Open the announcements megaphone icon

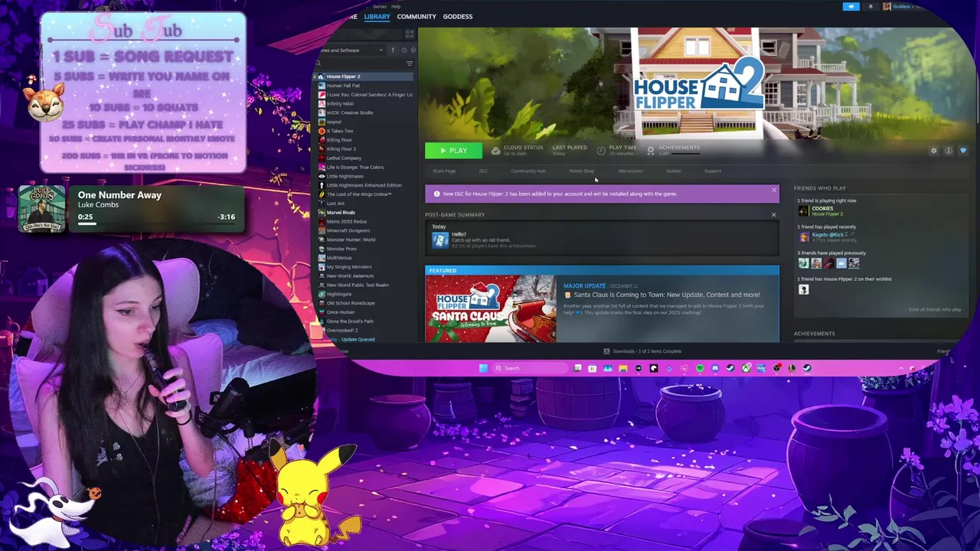(x=851, y=6)
